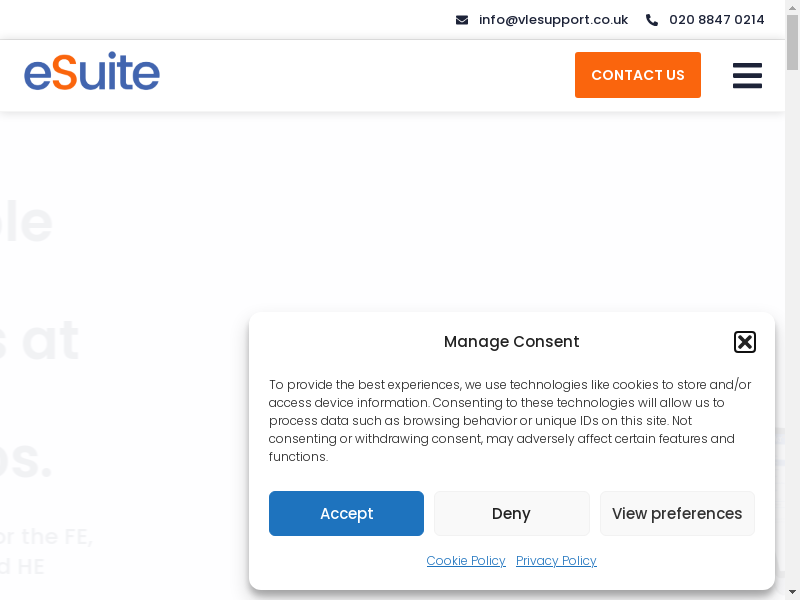Call the 020 8847 0214 number link
Screen dimensions: 800x600
pos(716,20)
